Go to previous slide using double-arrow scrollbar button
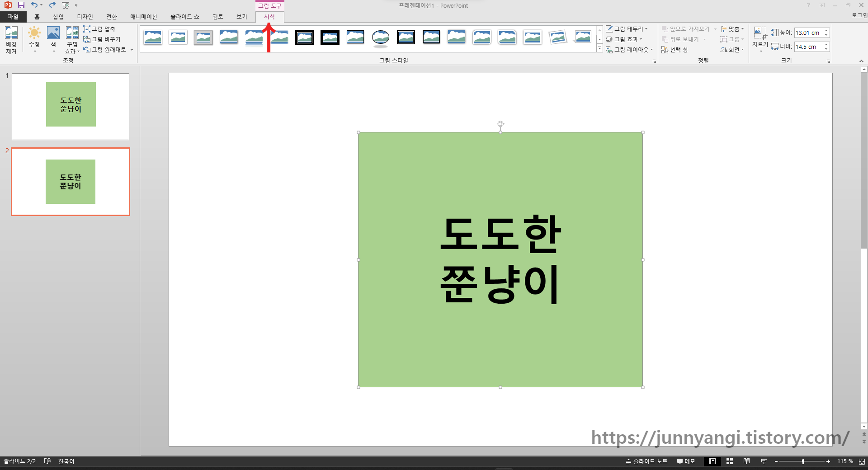Image resolution: width=868 pixels, height=470 pixels. pos(864,434)
